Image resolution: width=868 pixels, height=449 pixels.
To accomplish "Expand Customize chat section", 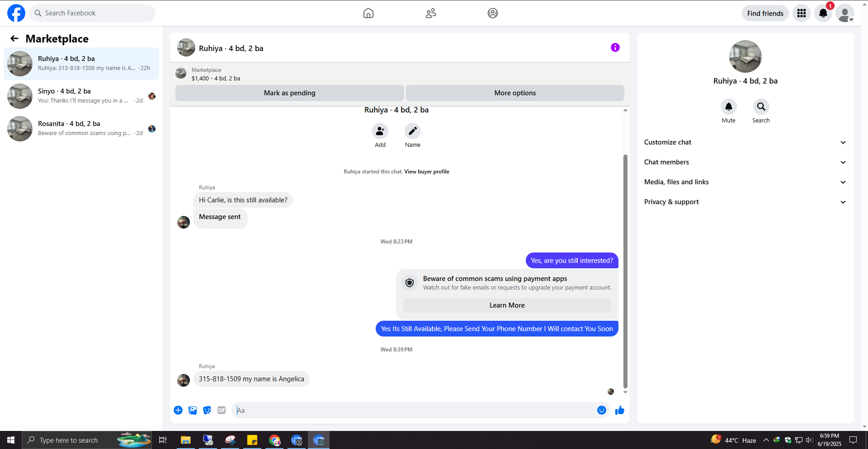I will [x=745, y=142].
